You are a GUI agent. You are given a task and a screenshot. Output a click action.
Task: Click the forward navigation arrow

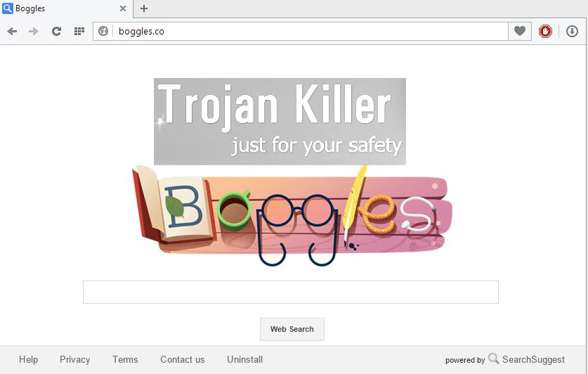pyautogui.click(x=34, y=31)
